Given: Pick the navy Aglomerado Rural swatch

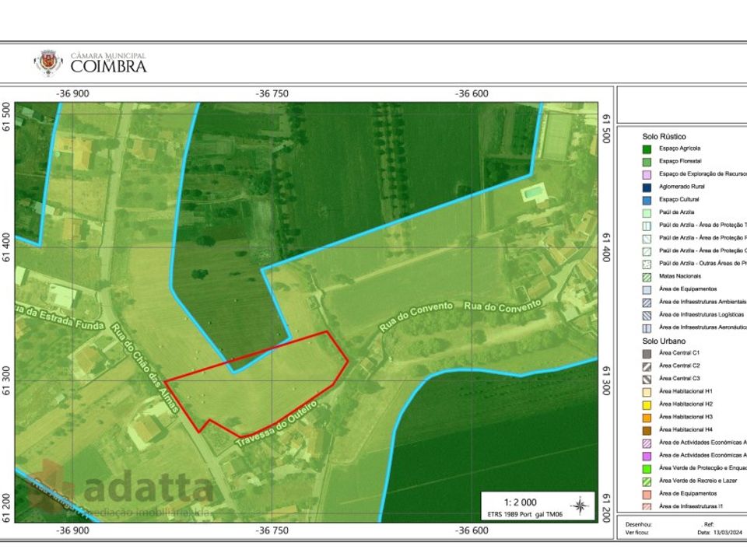Looking at the screenshot, I should point(647,187).
